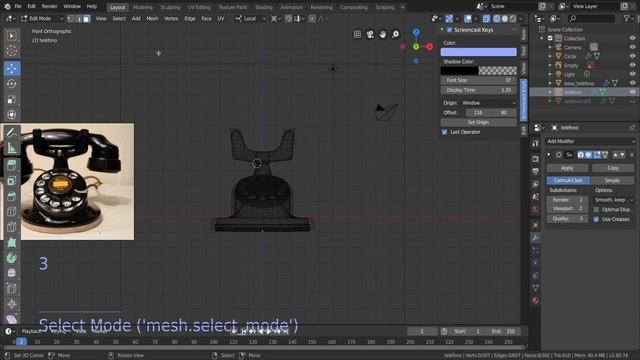Enable edge select mode
The image size is (640, 360).
click(x=78, y=19)
